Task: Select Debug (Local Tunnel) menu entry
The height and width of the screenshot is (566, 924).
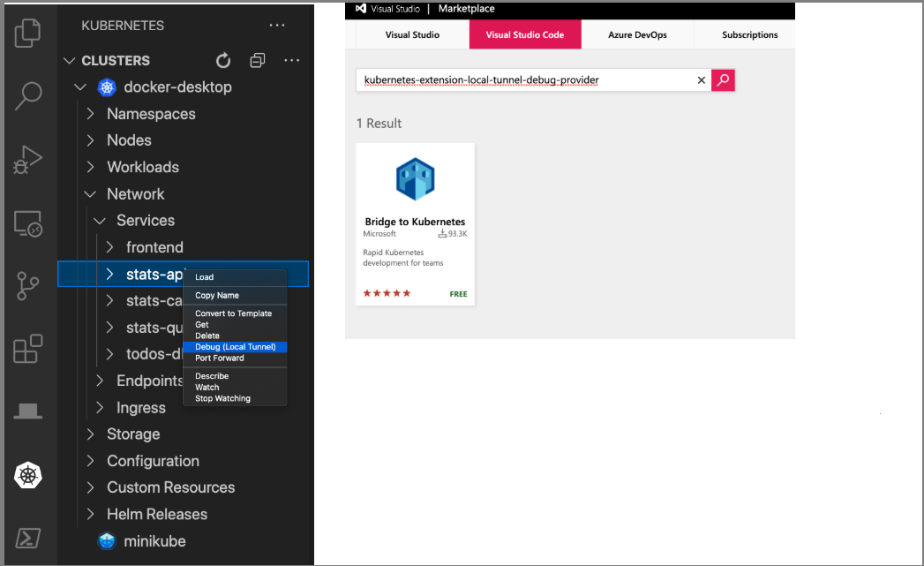Action: (235, 347)
